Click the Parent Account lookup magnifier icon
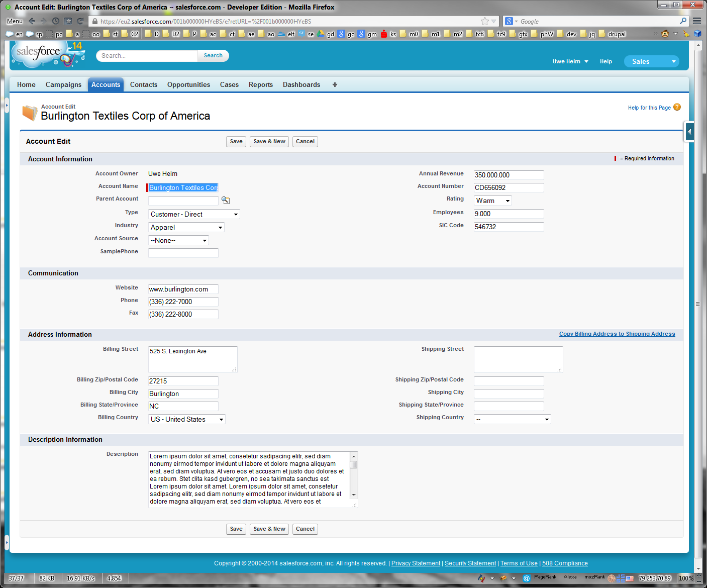Screen dimensions: 707x588 226,200
